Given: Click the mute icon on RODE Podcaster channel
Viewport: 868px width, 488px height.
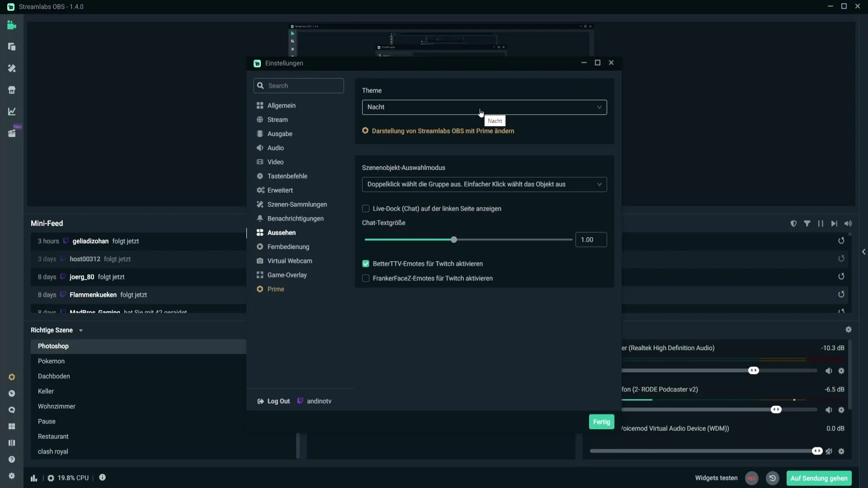Looking at the screenshot, I should (829, 410).
